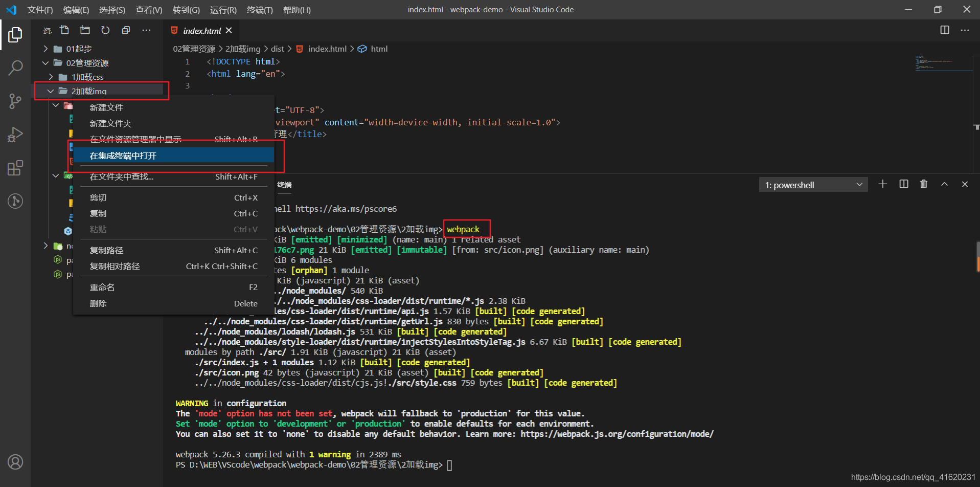
Task: Click the terminal prompt input cursor
Action: click(449, 465)
